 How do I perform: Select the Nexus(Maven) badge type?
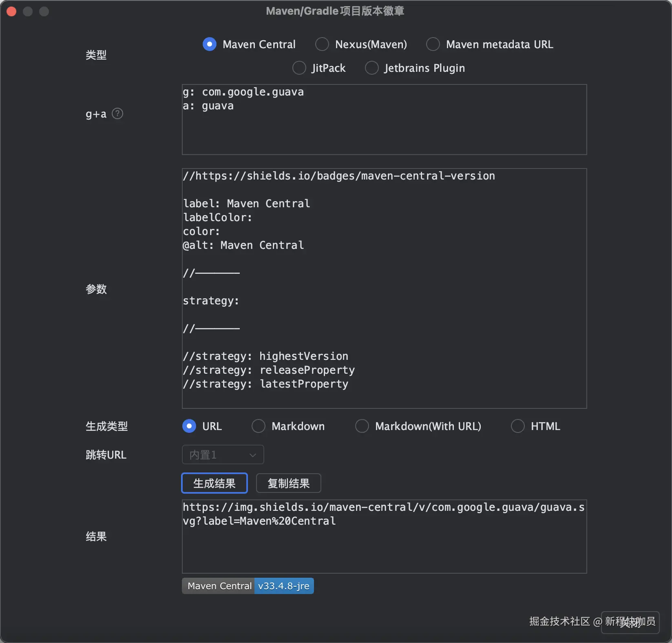pyautogui.click(x=322, y=44)
